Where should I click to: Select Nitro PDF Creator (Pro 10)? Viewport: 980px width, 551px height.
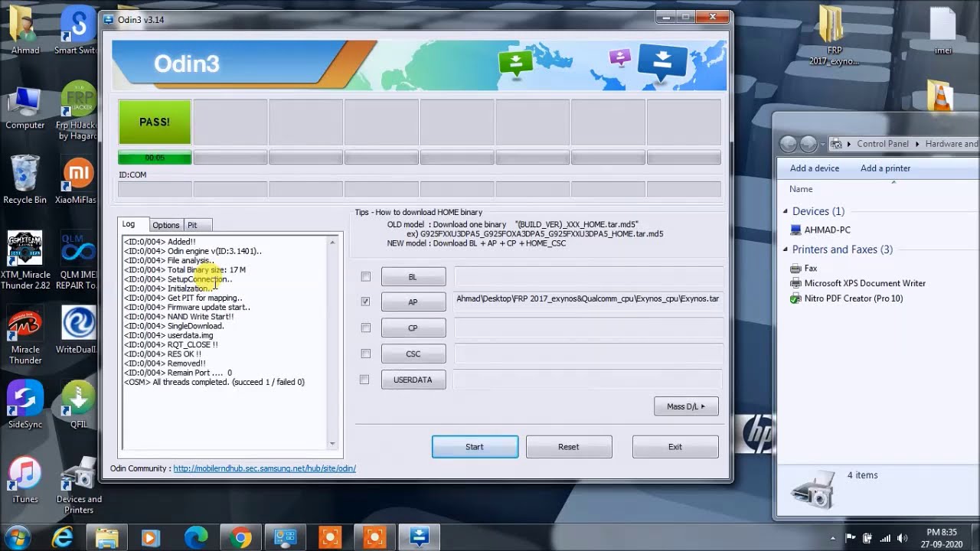(847, 298)
